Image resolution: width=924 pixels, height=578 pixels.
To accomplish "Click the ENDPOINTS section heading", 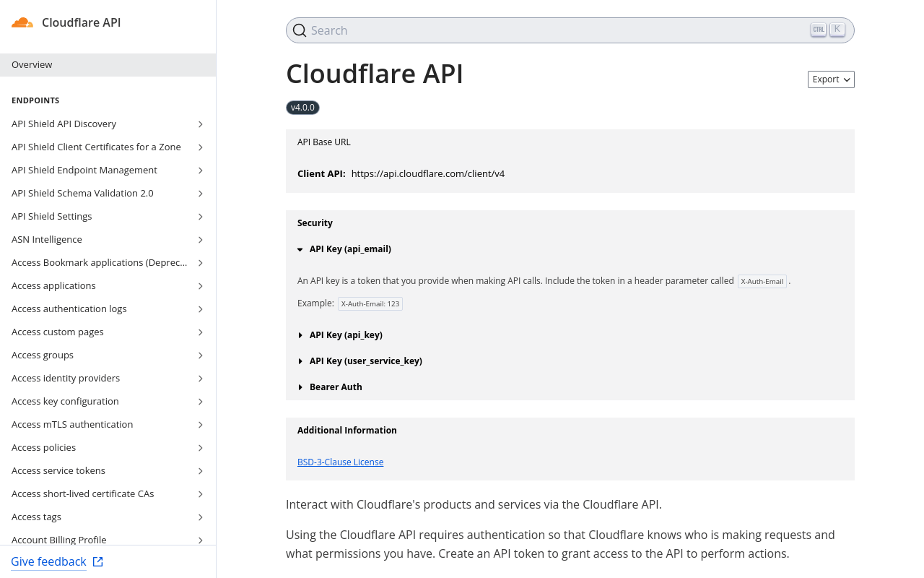I will pos(35,100).
